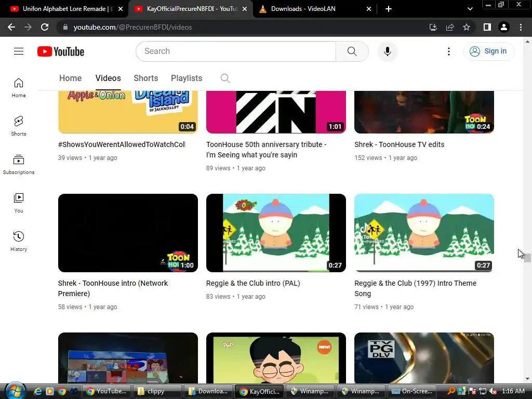Select the channel Videos tab
The image size is (532, 399).
click(108, 78)
